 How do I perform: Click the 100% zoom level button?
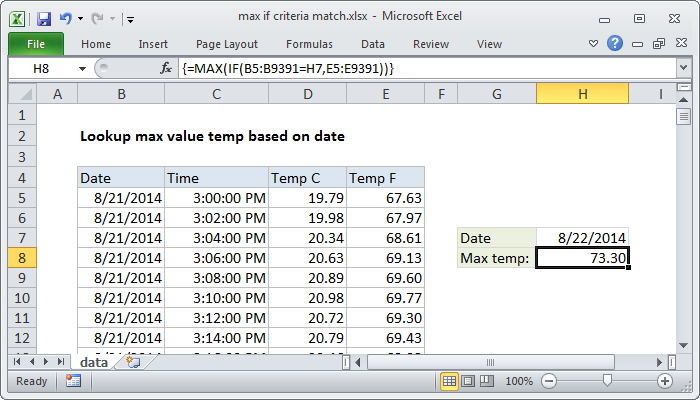point(519,381)
